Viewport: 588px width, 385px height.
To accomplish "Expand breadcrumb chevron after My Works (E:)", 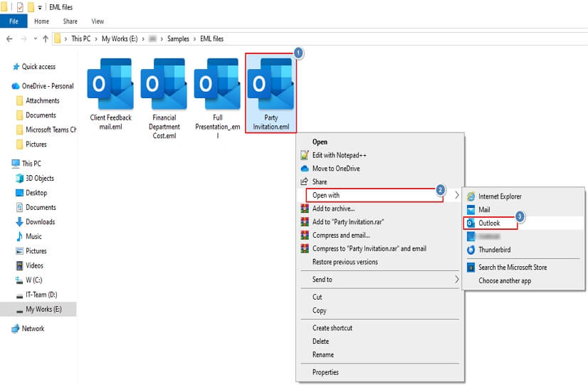I will (x=143, y=38).
